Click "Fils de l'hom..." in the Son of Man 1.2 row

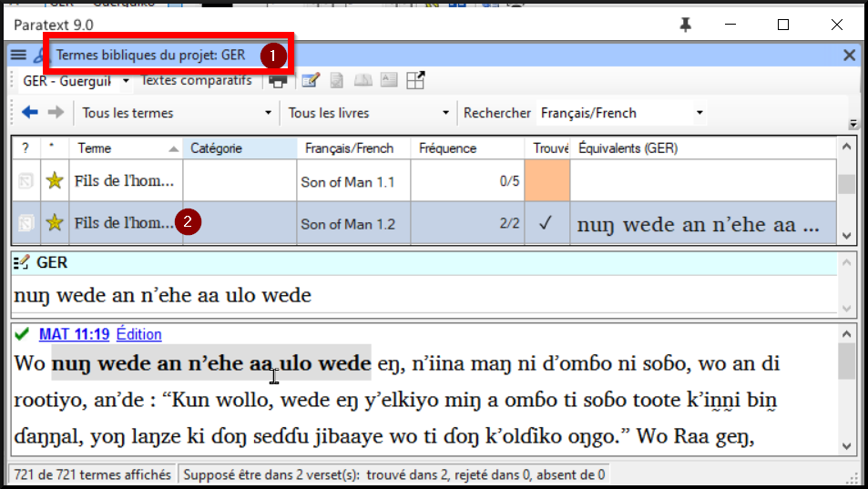click(126, 223)
